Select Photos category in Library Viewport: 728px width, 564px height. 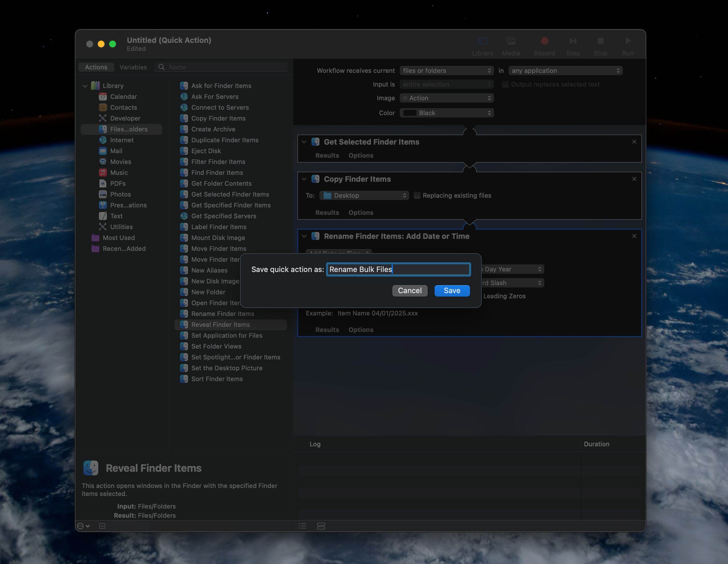click(120, 194)
